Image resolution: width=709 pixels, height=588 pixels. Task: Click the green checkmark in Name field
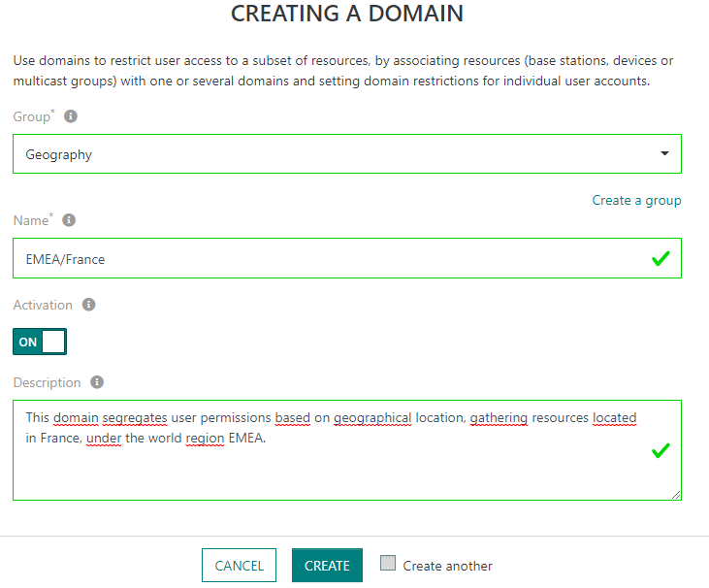pos(661,259)
